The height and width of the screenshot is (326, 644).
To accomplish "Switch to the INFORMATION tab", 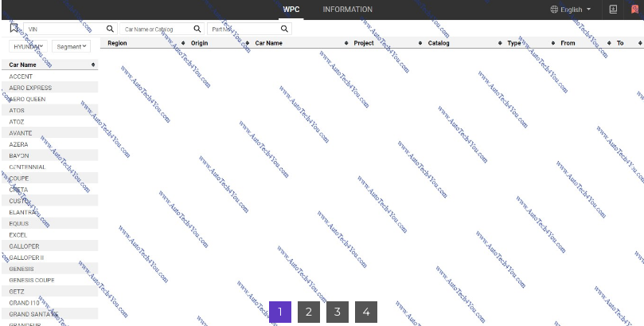I will 347,10.
